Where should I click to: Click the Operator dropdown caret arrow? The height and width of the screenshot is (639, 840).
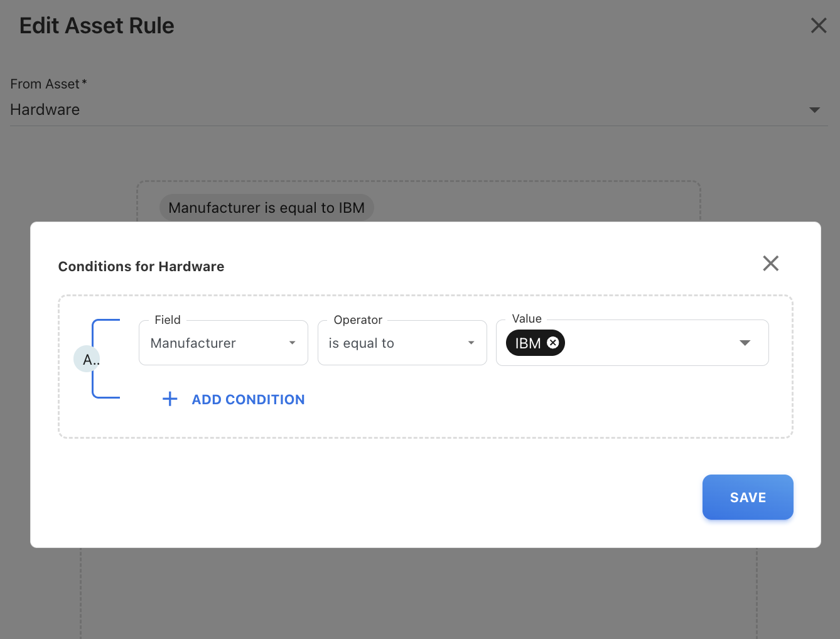[x=471, y=343]
